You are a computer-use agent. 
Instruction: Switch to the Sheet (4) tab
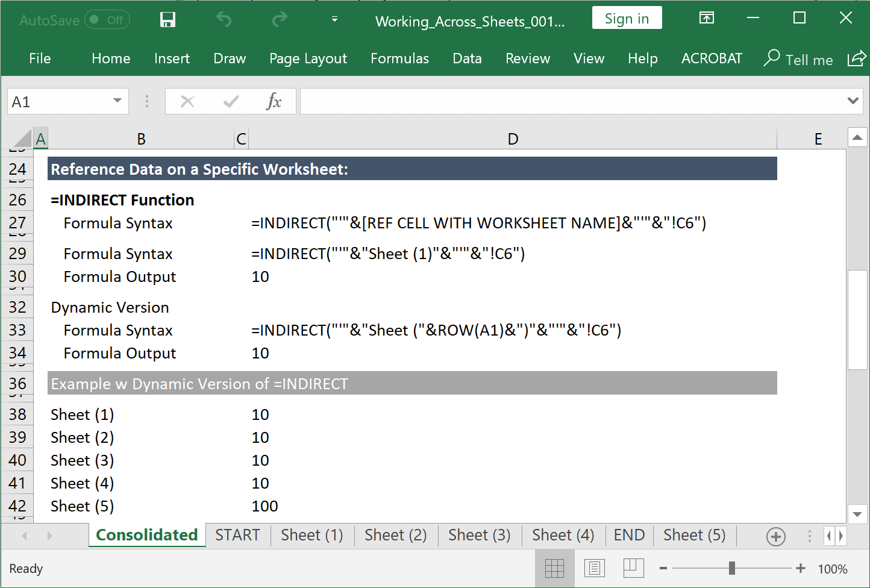tap(563, 535)
